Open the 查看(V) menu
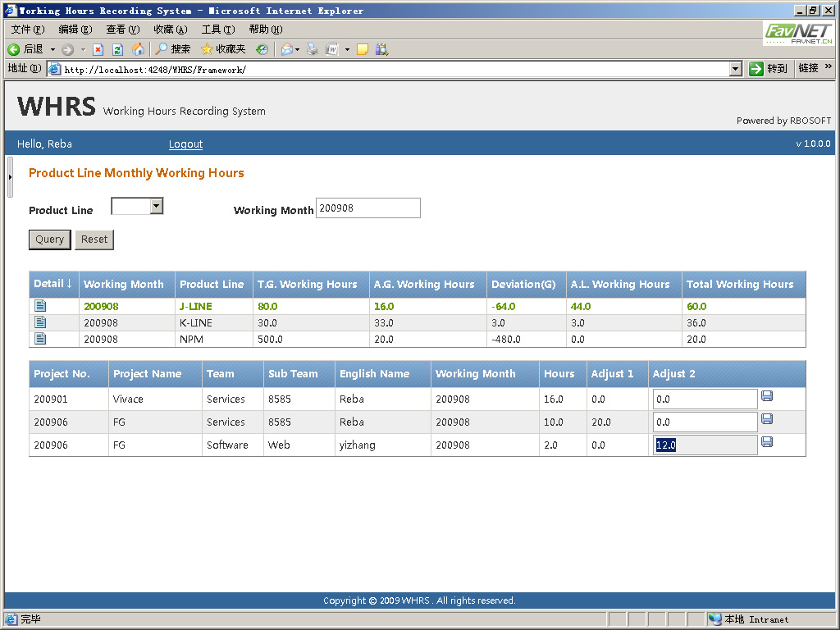Screen dimensions: 840x630 [123, 29]
